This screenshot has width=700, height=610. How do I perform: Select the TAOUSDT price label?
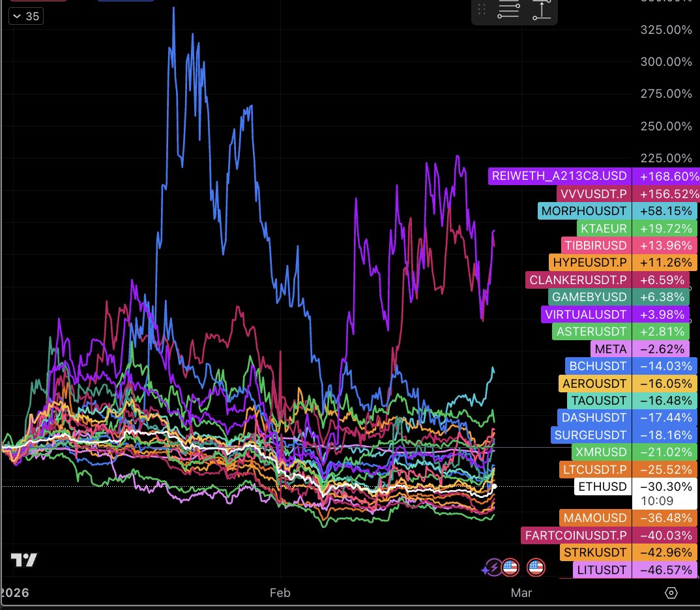tap(599, 400)
